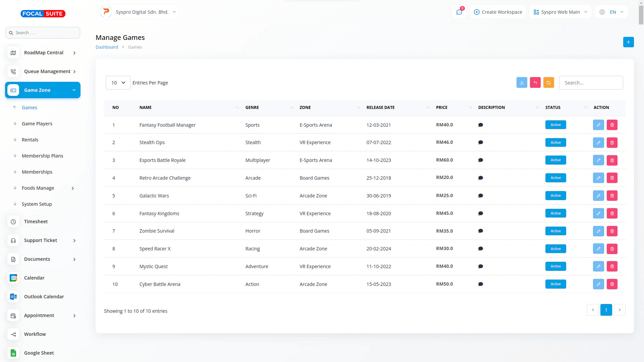Click the blue download export icon
This screenshot has width=644, height=362.
coord(522,83)
